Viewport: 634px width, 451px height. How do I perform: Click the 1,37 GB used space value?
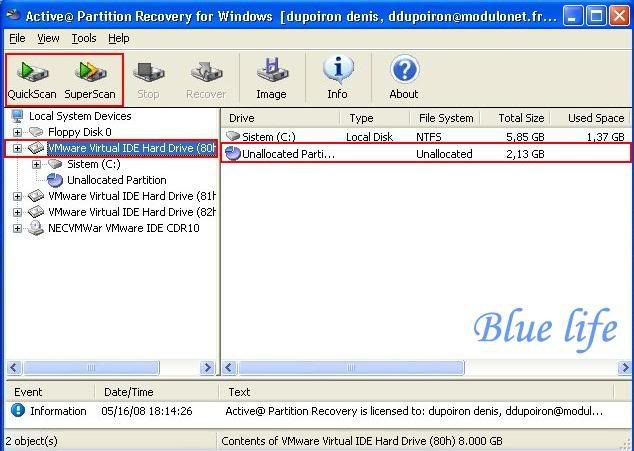coord(605,137)
